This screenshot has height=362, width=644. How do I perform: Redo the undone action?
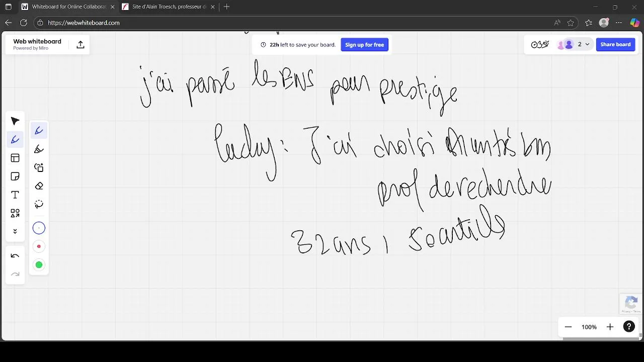15,274
